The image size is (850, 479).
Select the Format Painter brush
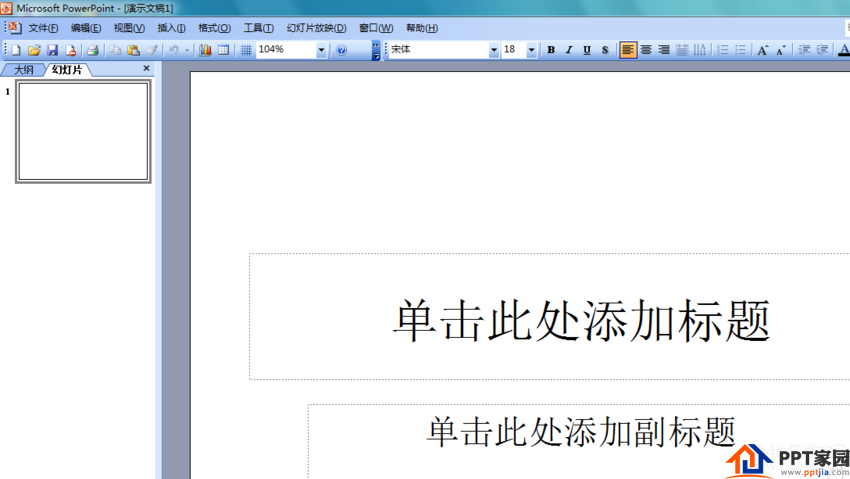click(152, 50)
